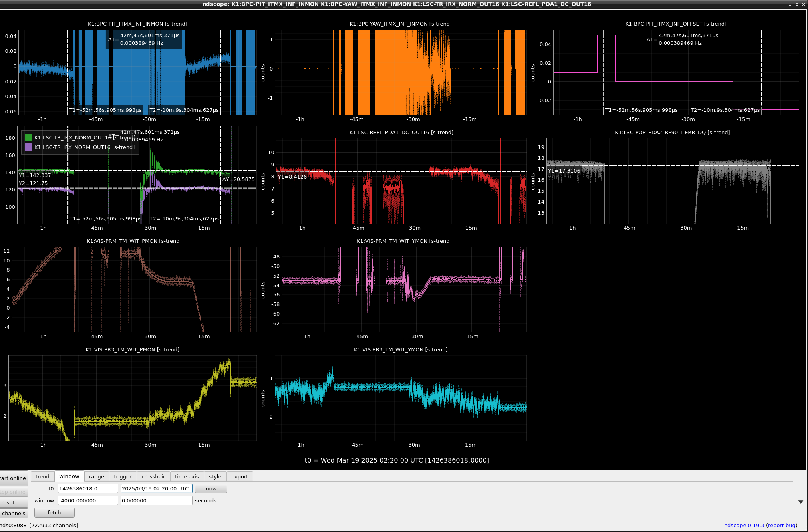Viewport: 808px width, 532px height.
Task: Switch to the export tab
Action: click(240, 476)
